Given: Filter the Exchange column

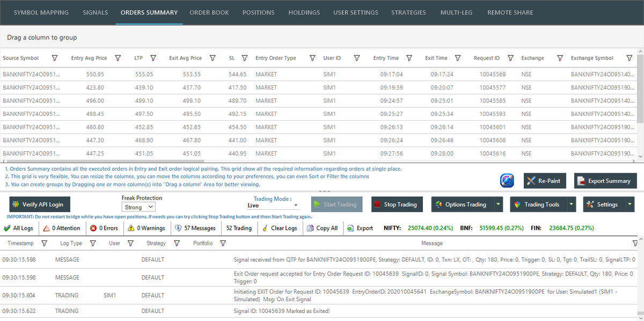Looking at the screenshot, I should click(560, 58).
